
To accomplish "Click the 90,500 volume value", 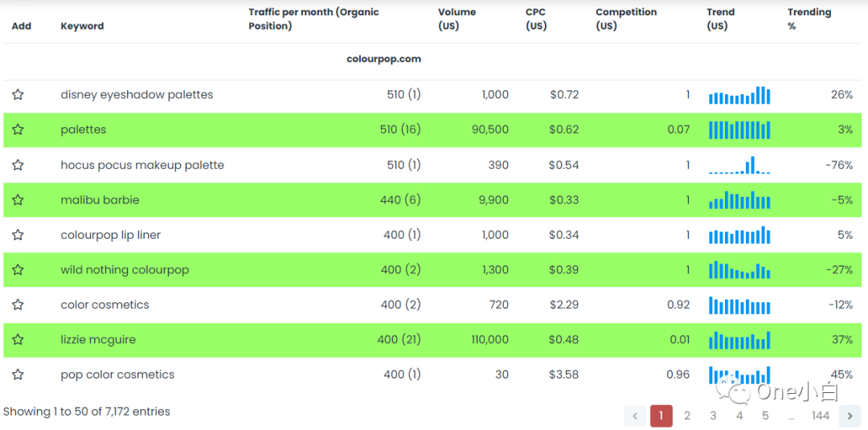I will [489, 129].
